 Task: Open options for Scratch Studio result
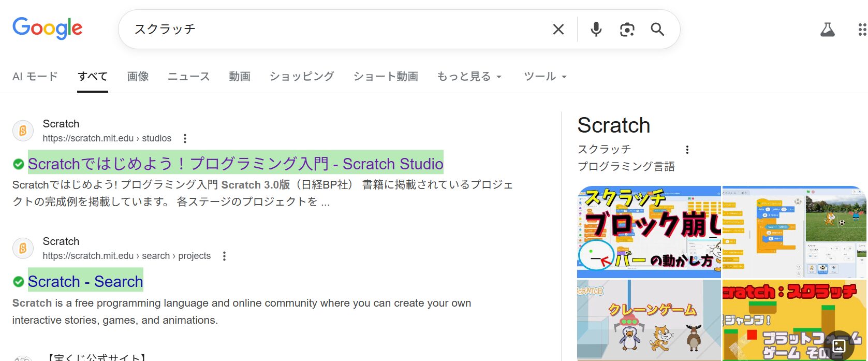point(185,138)
